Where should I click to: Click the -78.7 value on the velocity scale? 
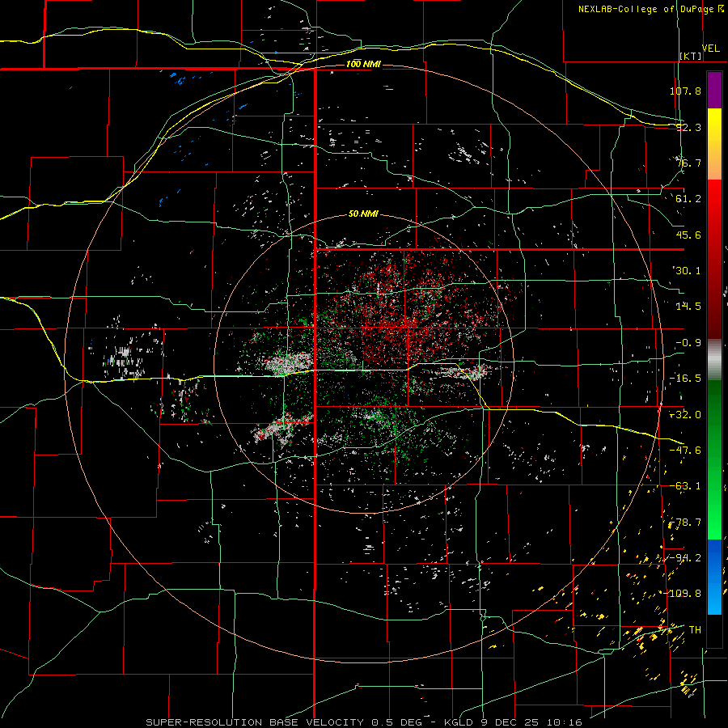tap(685, 523)
